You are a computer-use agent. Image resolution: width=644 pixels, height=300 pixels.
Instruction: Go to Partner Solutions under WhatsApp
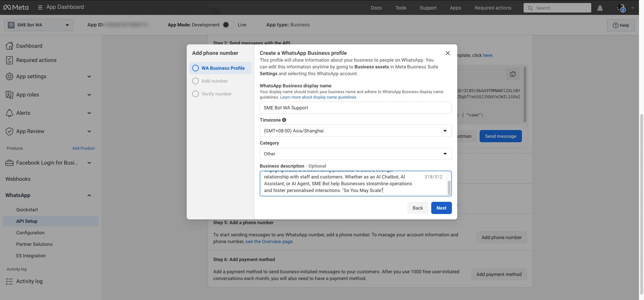tap(34, 244)
